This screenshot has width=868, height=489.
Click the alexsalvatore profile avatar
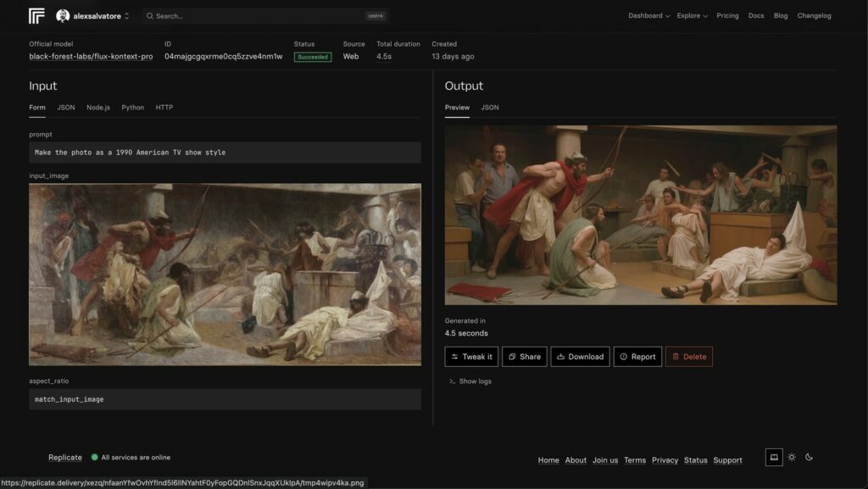pyautogui.click(x=63, y=15)
